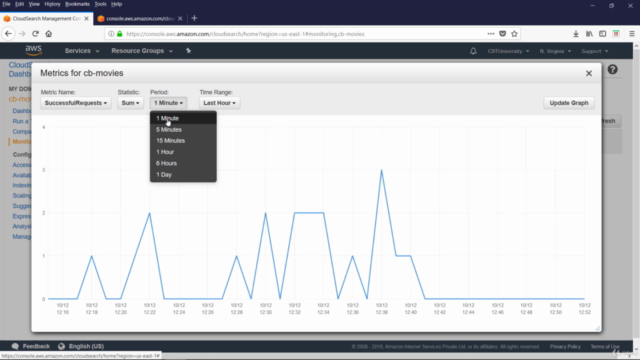Click the Feedback speech bubble icon

15,346
